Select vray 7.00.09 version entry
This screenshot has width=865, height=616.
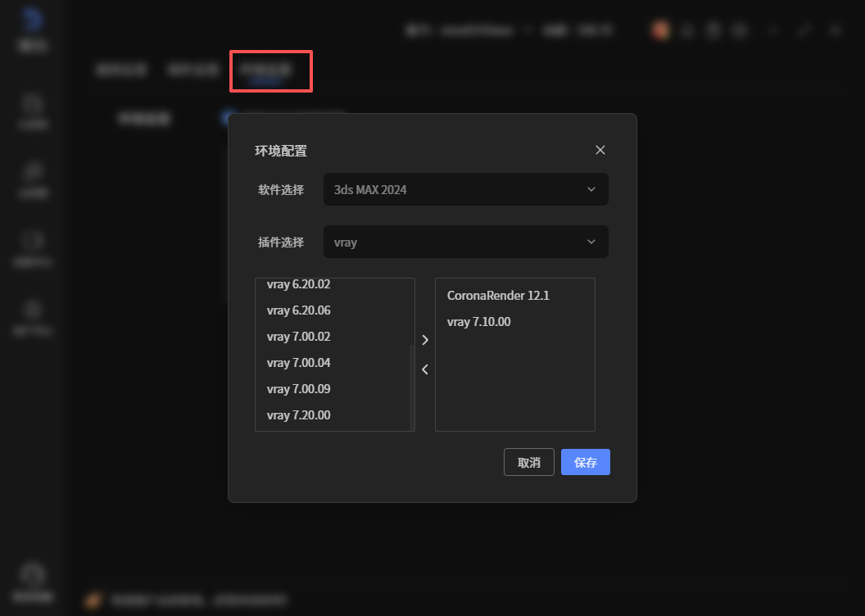click(299, 389)
